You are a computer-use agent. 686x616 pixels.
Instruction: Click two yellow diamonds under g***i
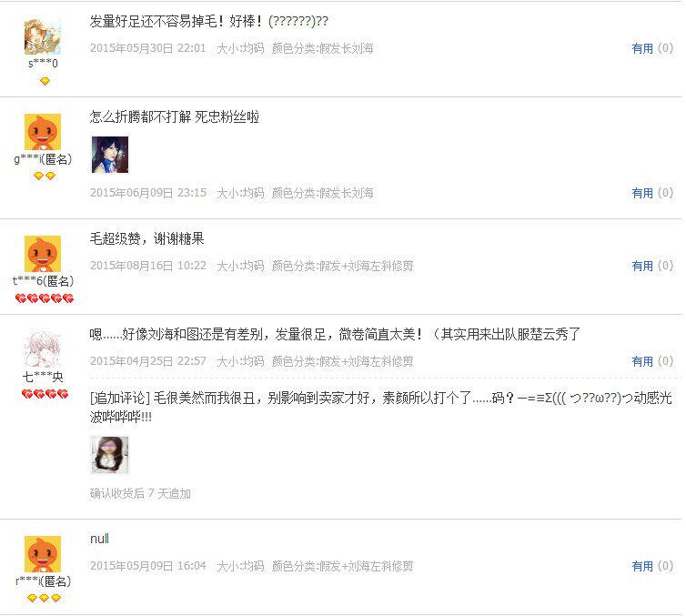[45, 176]
